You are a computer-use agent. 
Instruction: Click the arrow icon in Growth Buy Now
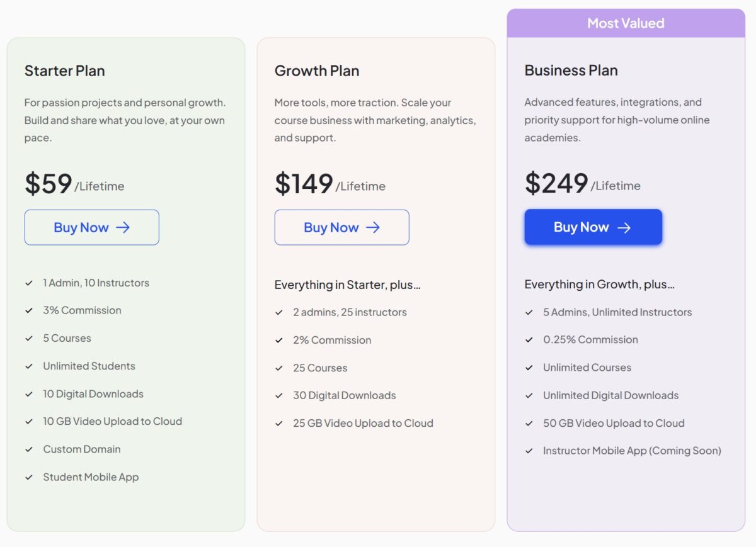(x=373, y=227)
